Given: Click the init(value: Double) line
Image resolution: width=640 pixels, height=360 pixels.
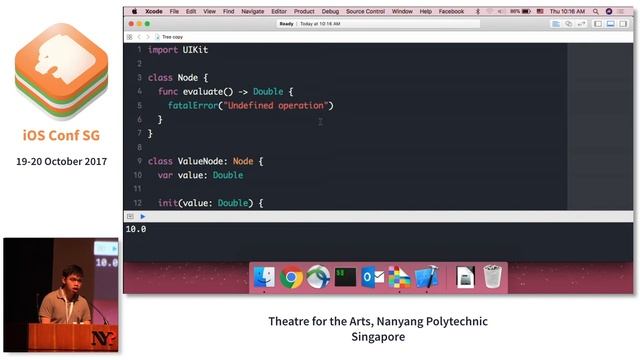Looking at the screenshot, I should [210, 203].
